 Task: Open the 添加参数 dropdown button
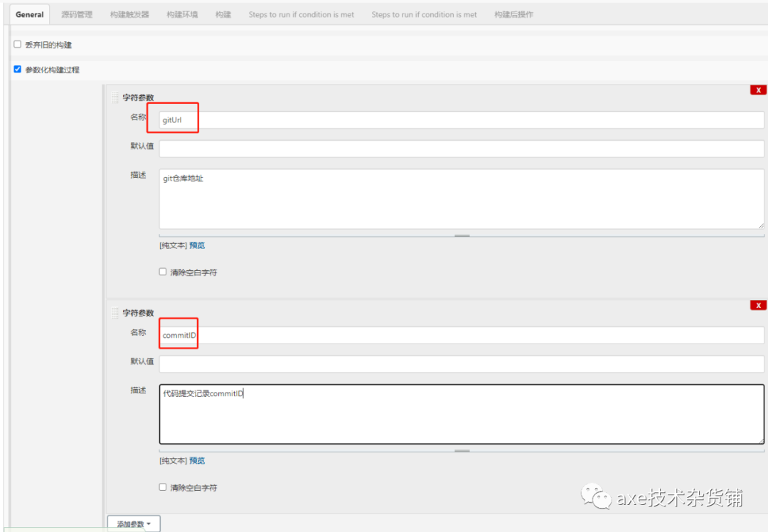(x=134, y=523)
